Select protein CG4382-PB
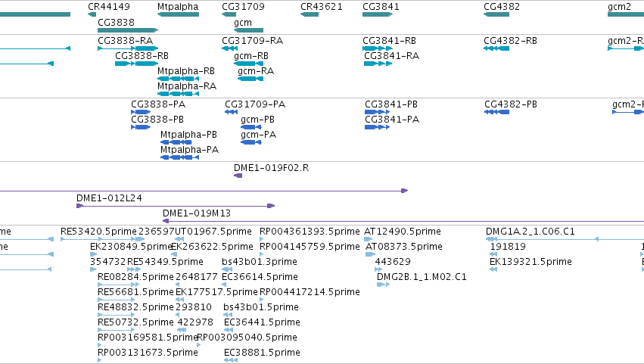The image size is (644, 364). tap(511, 104)
